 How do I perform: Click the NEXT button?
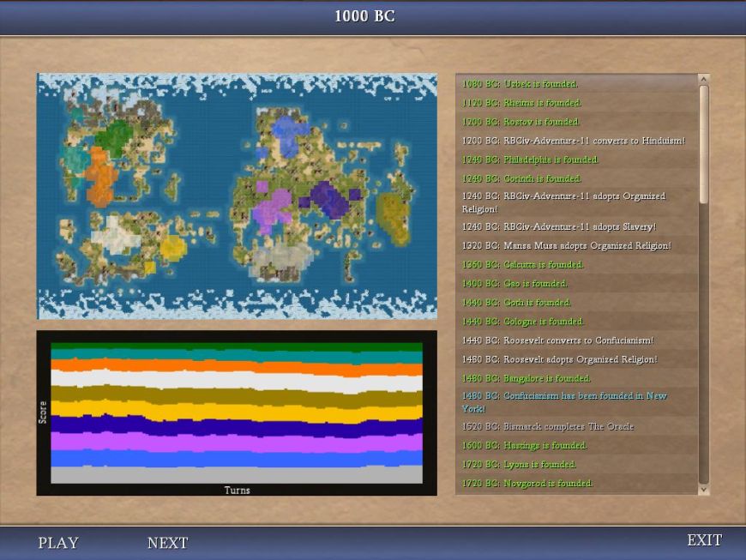pyautogui.click(x=167, y=542)
